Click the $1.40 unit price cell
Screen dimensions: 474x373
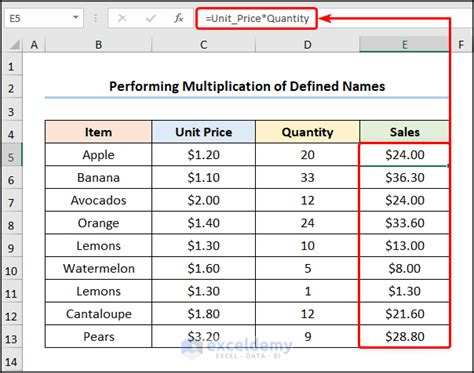[x=204, y=223]
